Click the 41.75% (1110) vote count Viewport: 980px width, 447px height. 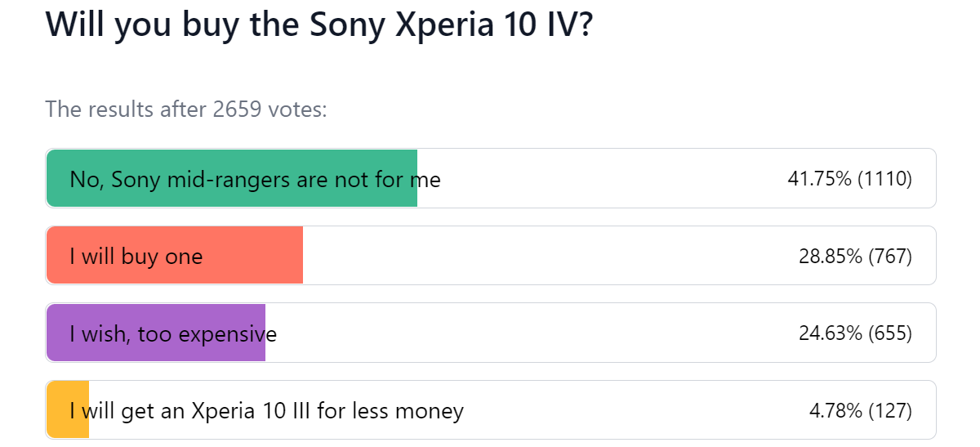(x=849, y=178)
